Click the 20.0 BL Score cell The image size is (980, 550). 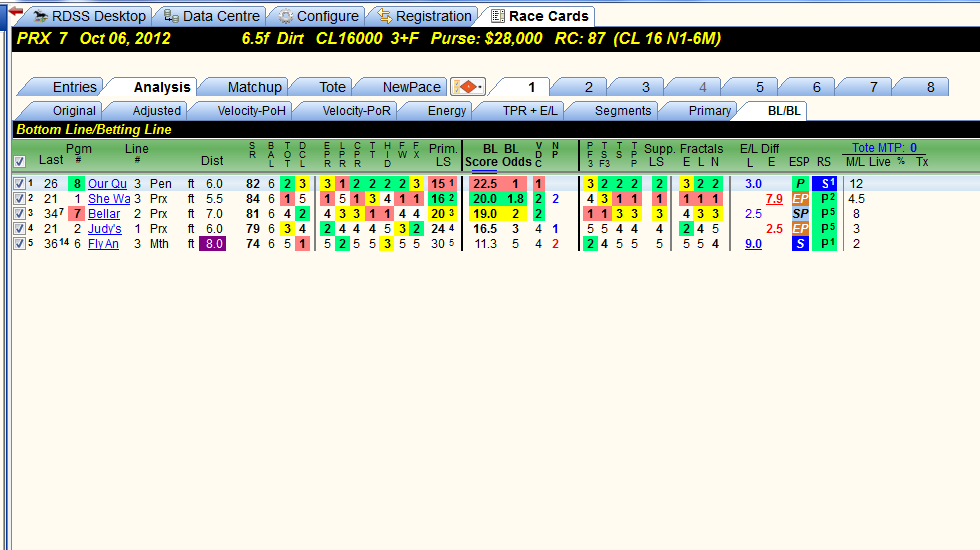pos(484,199)
